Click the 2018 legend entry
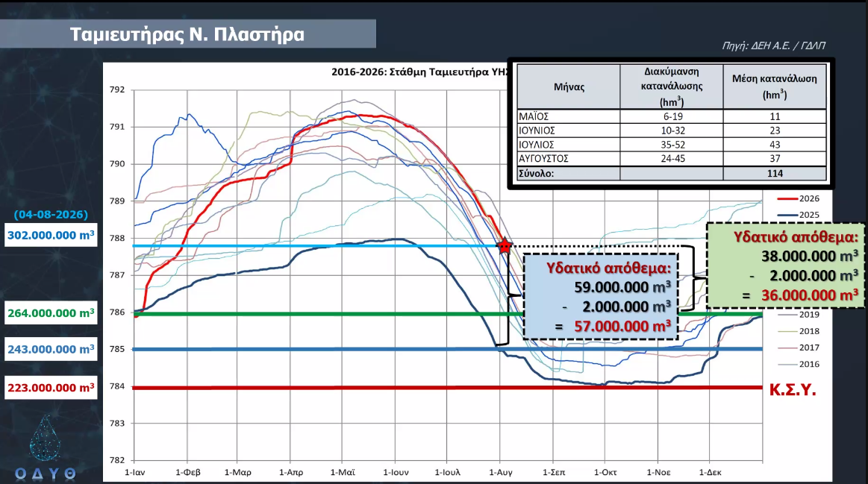The height and width of the screenshot is (484, 868). [799, 331]
